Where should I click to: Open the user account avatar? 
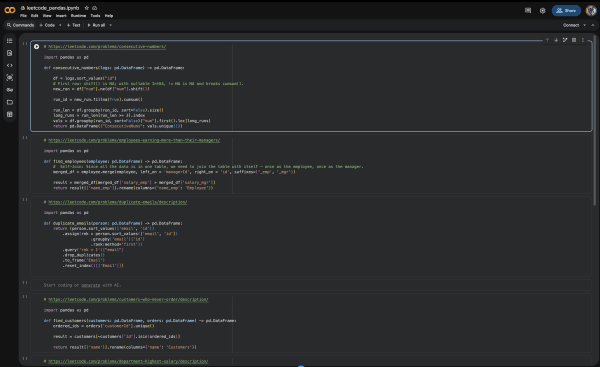click(591, 11)
